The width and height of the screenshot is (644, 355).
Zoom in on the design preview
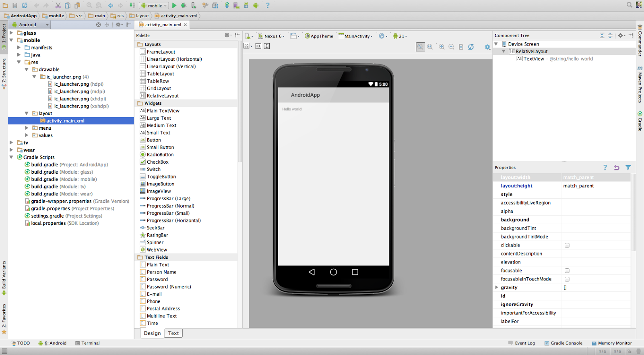tap(442, 47)
